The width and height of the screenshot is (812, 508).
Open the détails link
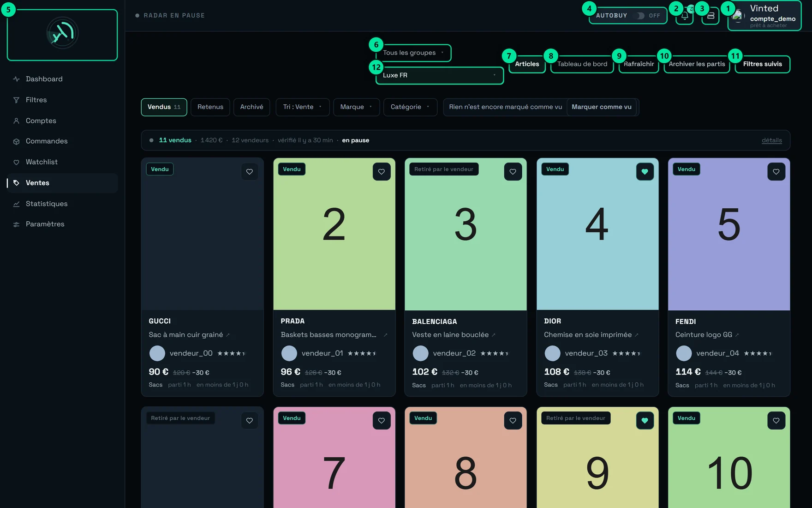click(x=772, y=140)
